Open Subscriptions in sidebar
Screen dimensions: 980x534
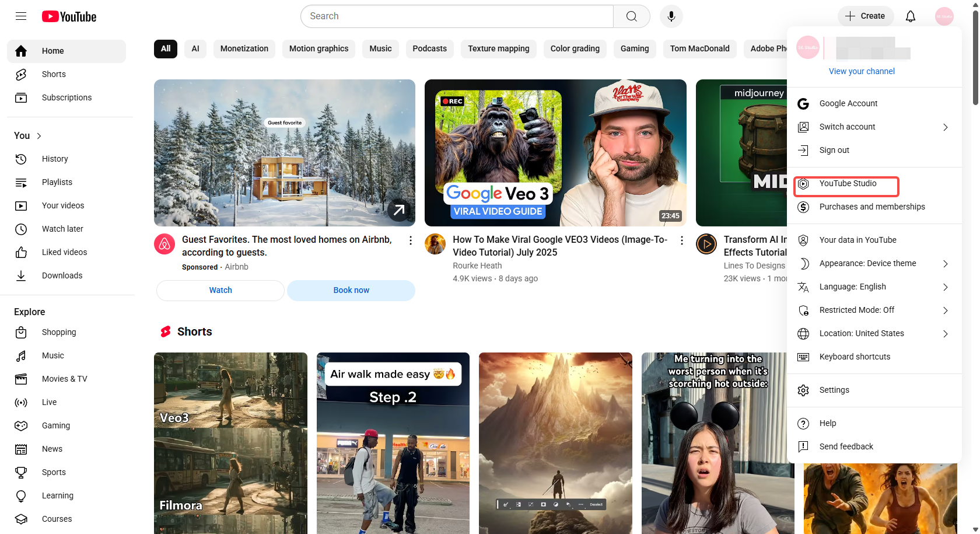pos(66,97)
